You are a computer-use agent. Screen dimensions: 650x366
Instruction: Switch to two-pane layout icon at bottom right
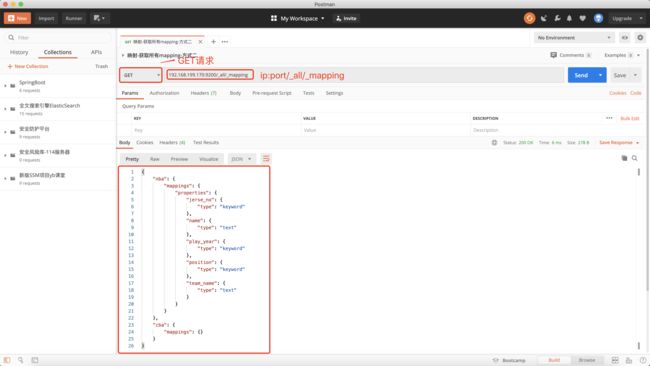[615, 360]
